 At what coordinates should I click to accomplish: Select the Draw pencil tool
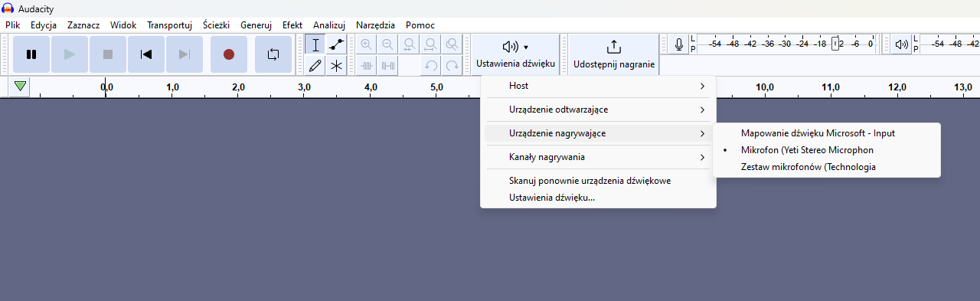click(x=315, y=66)
